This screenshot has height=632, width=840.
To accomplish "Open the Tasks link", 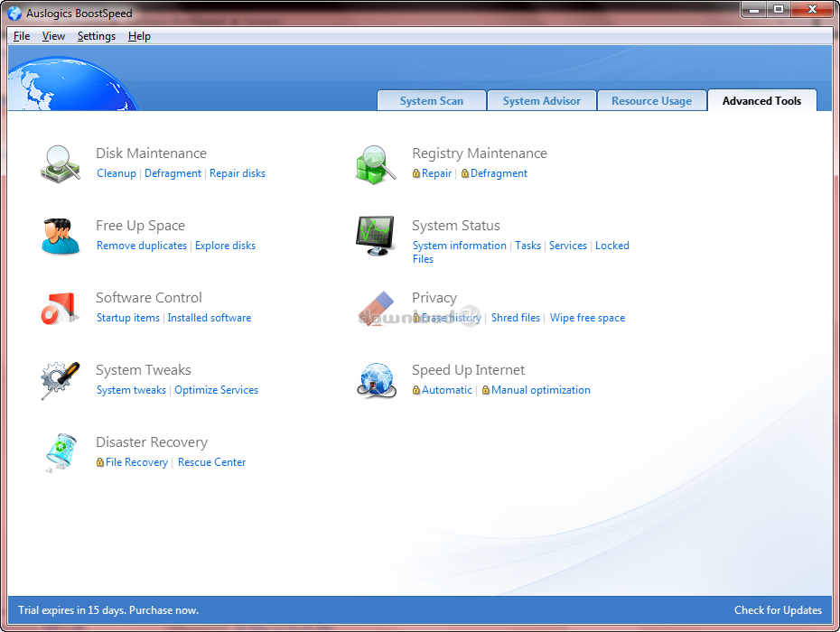I will click(x=528, y=246).
